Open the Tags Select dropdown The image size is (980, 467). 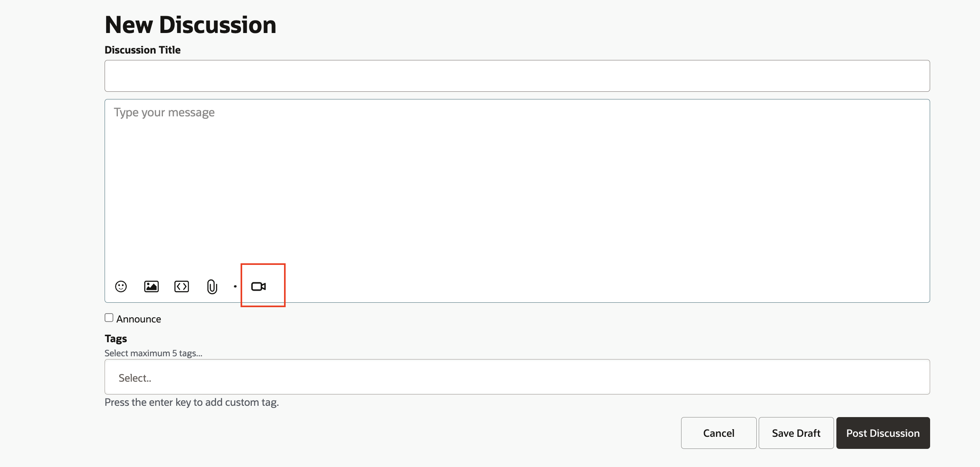click(x=517, y=377)
